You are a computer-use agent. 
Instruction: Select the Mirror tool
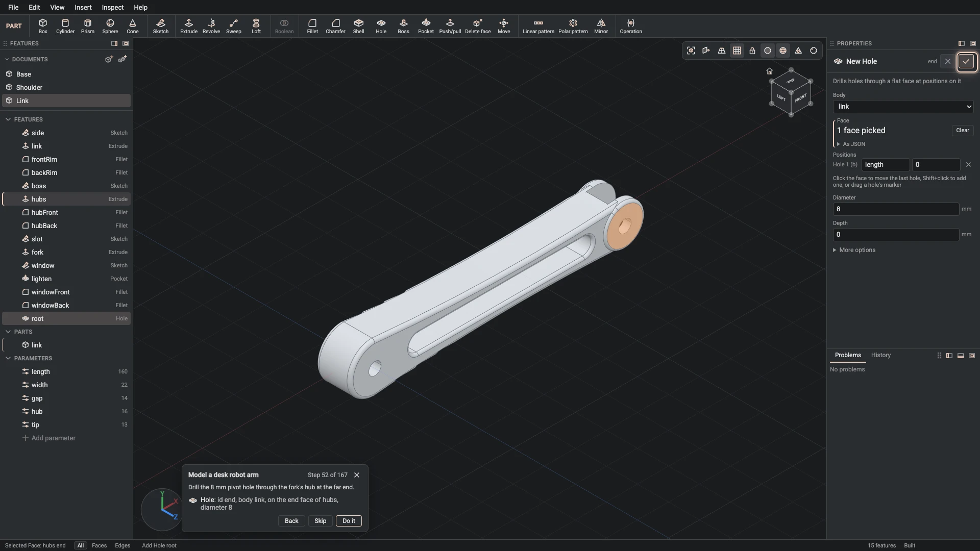tap(601, 26)
